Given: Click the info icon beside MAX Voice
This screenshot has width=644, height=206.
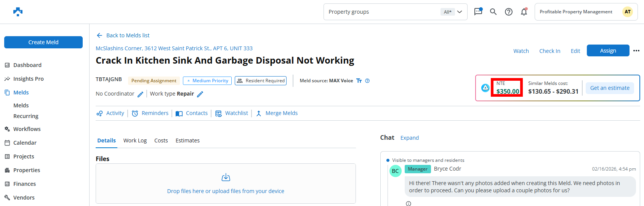Looking at the screenshot, I should point(367,81).
